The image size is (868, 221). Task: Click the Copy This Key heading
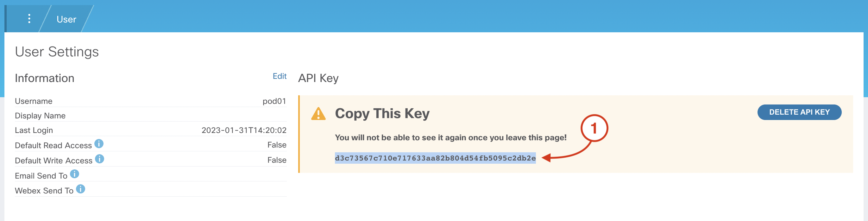[x=382, y=114]
